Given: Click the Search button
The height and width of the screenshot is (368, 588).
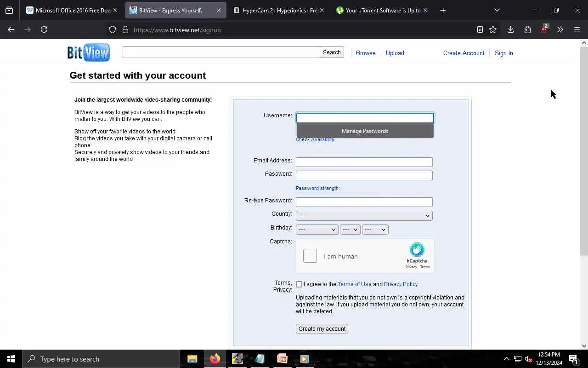Looking at the screenshot, I should 332,52.
